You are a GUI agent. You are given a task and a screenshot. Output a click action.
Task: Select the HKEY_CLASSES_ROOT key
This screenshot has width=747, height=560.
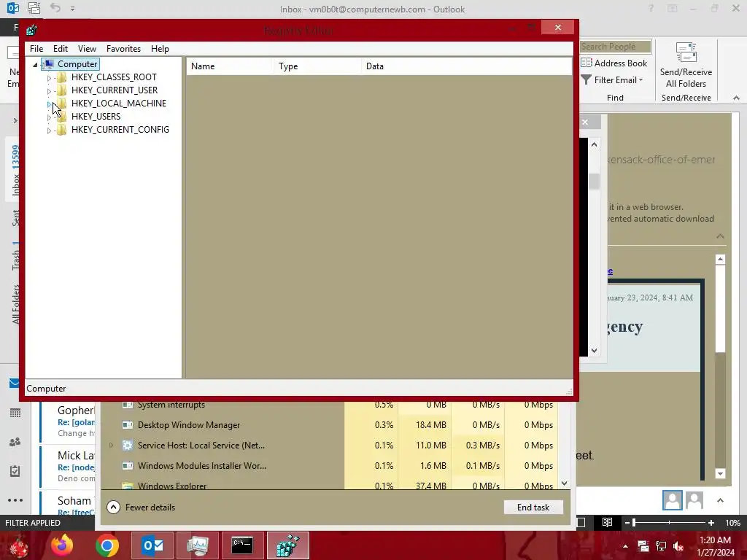point(114,77)
